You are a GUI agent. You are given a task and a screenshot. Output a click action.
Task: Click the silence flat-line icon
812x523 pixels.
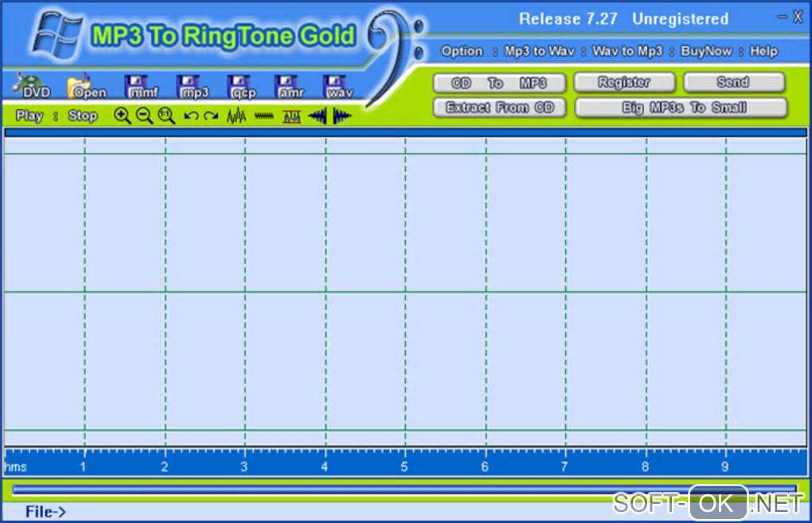pos(264,116)
